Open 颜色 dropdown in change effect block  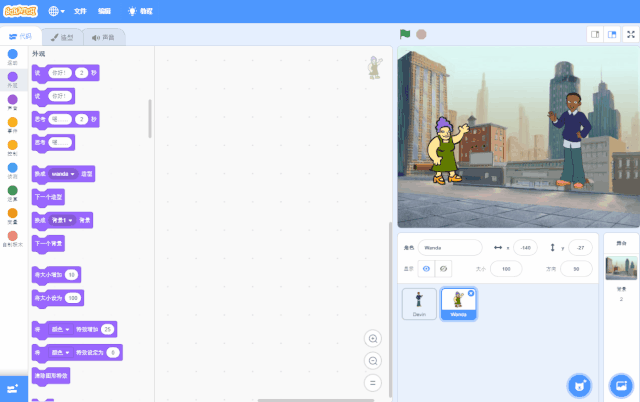(60, 329)
